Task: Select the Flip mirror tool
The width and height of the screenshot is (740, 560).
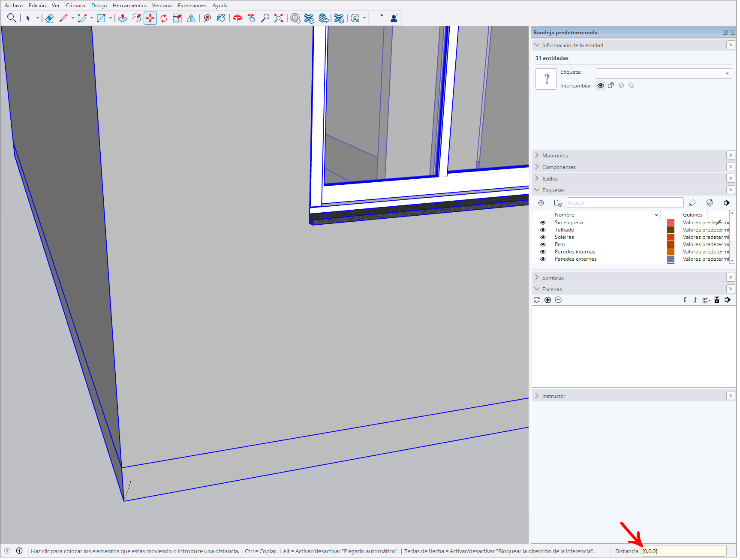Action: pos(191,18)
